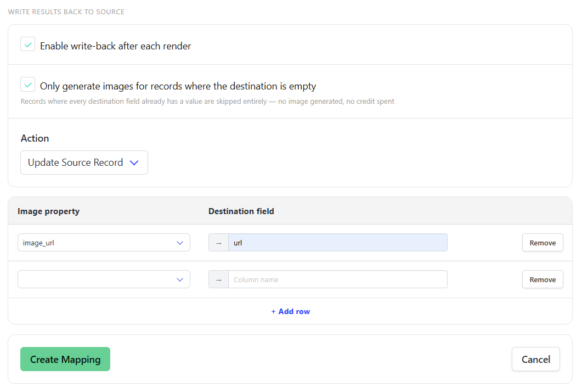Viewport: 588px width, 392px height.
Task: Click the Destination field column header
Action: click(x=241, y=211)
